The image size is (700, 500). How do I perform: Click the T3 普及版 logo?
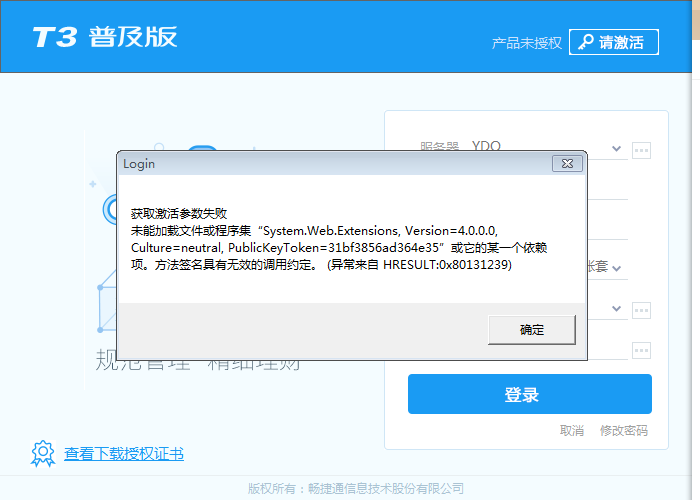pos(105,37)
